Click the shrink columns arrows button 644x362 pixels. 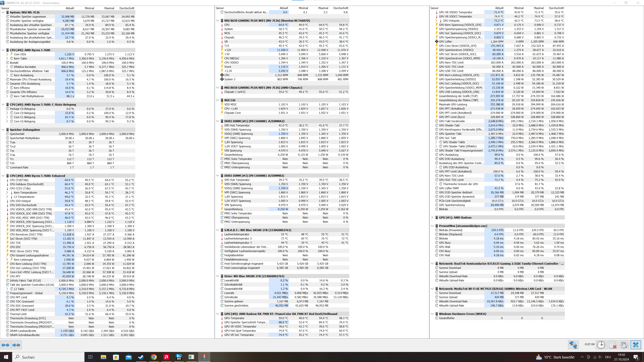[x=16, y=345]
